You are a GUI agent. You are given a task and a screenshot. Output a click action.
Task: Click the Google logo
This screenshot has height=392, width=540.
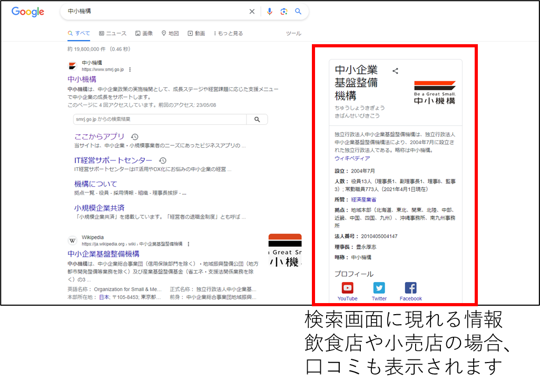[x=27, y=12]
